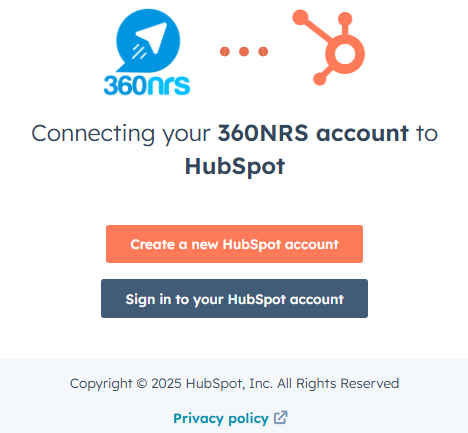Sign in to your HubSpot account

pyautogui.click(x=234, y=299)
